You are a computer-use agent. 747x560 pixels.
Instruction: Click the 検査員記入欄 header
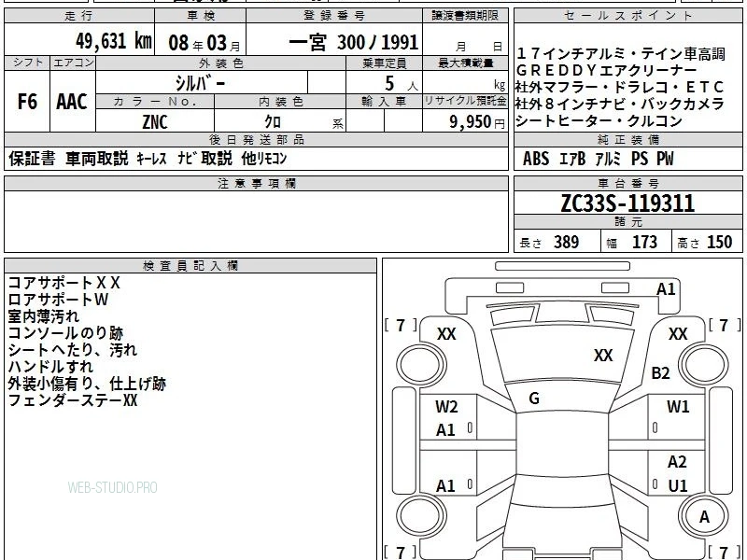pos(190,266)
